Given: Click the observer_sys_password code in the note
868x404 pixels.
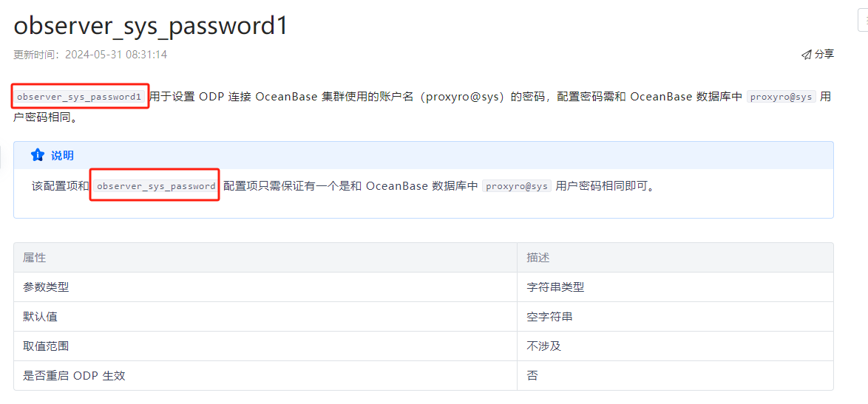Looking at the screenshot, I should coord(155,186).
